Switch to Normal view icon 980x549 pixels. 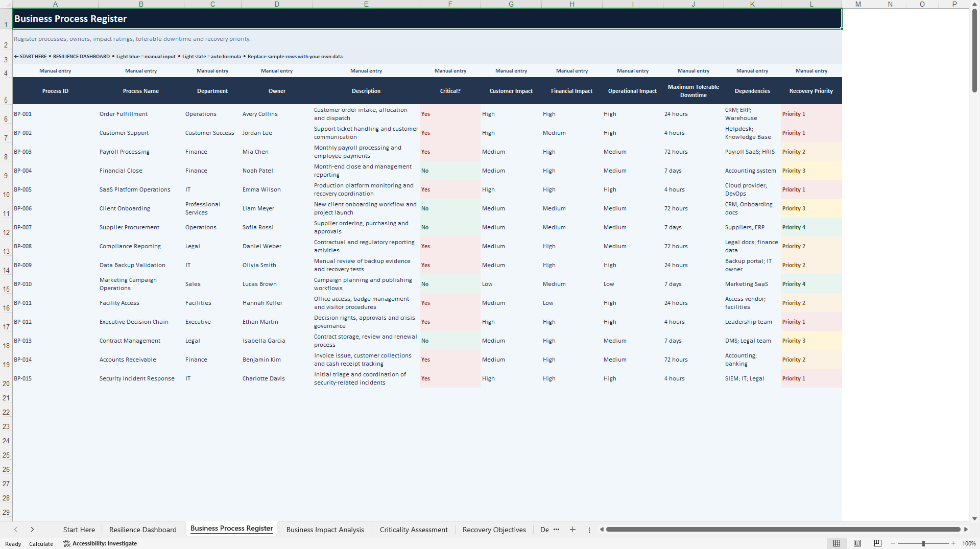[x=836, y=543]
